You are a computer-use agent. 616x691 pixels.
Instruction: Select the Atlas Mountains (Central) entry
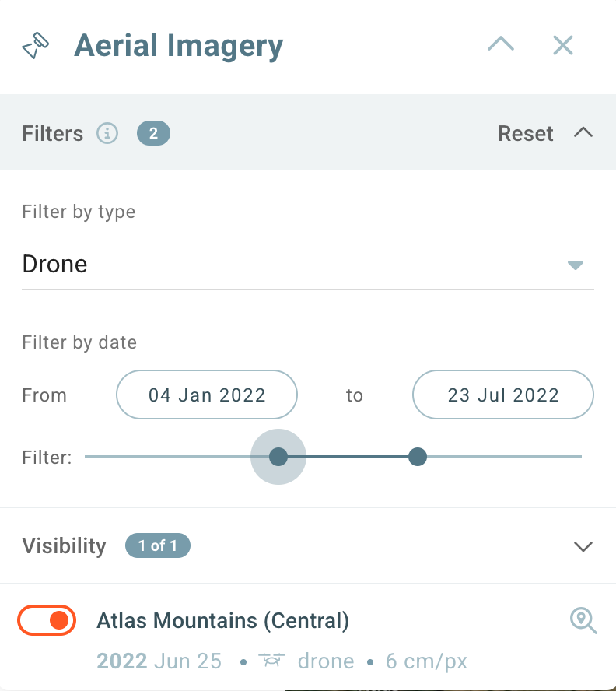(x=222, y=620)
